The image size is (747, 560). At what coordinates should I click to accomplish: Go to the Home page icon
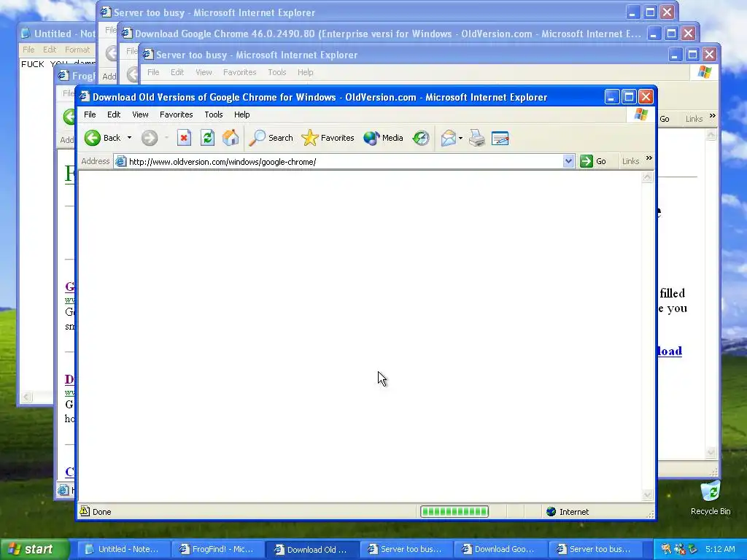click(x=231, y=138)
